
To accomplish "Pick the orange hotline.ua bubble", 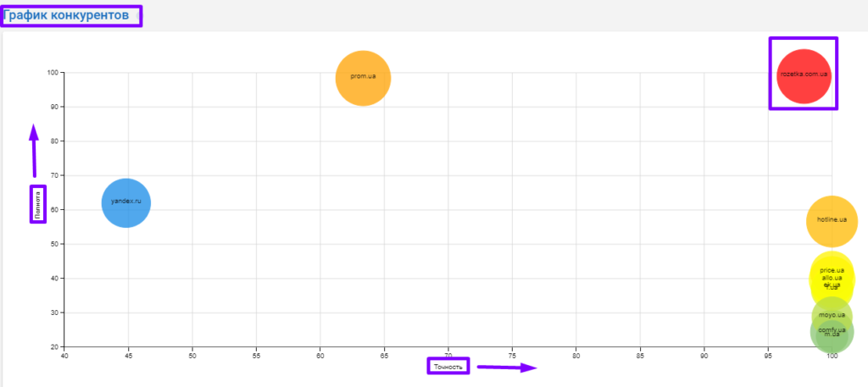I will tap(832, 219).
